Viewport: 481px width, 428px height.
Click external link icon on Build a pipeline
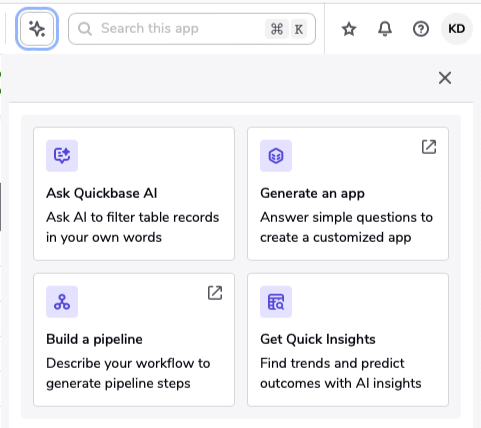coord(215,293)
